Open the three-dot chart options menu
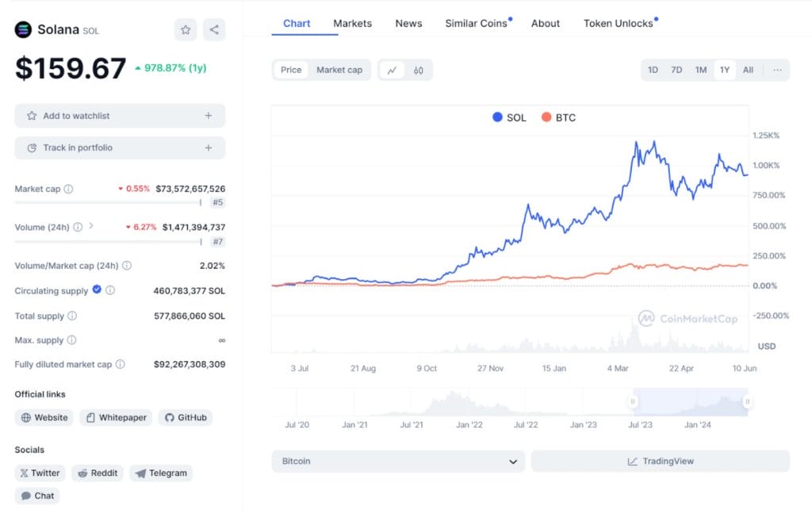The image size is (812, 514). click(x=777, y=70)
